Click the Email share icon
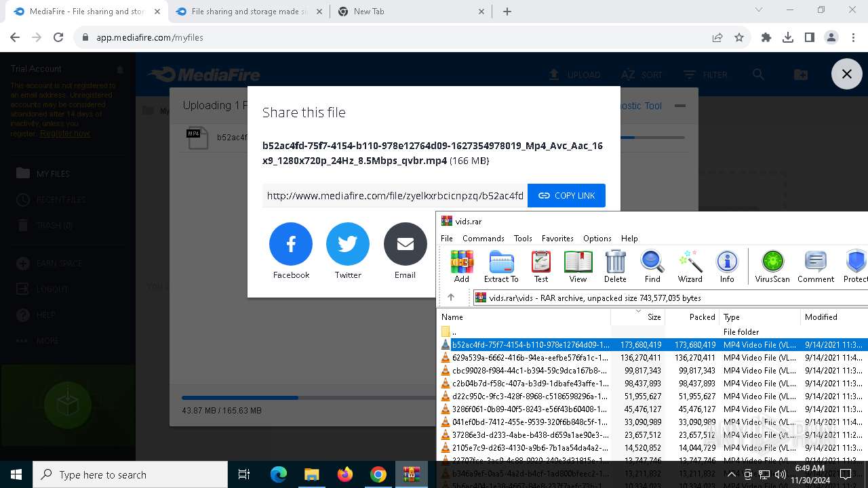 406,244
